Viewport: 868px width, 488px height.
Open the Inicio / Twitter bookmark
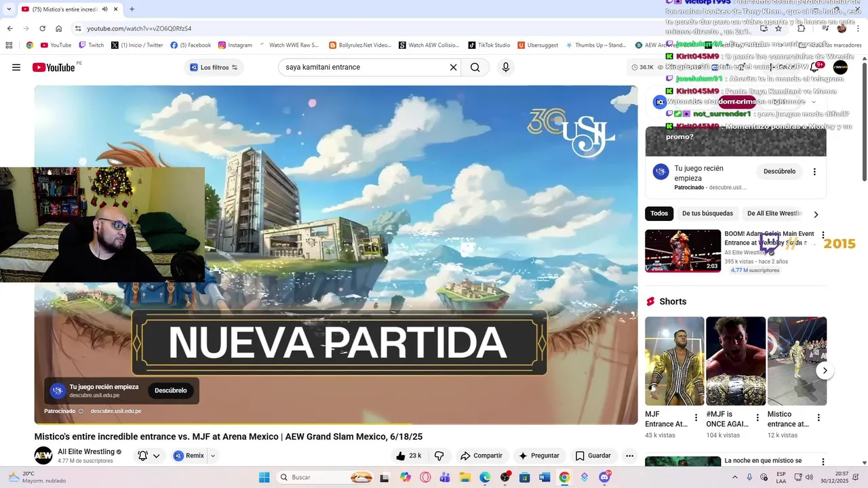coord(137,45)
